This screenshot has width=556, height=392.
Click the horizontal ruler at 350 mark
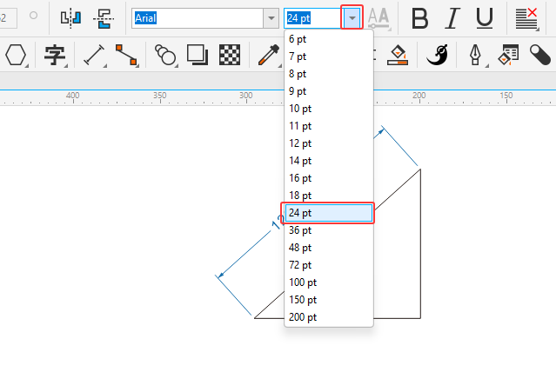pos(160,96)
